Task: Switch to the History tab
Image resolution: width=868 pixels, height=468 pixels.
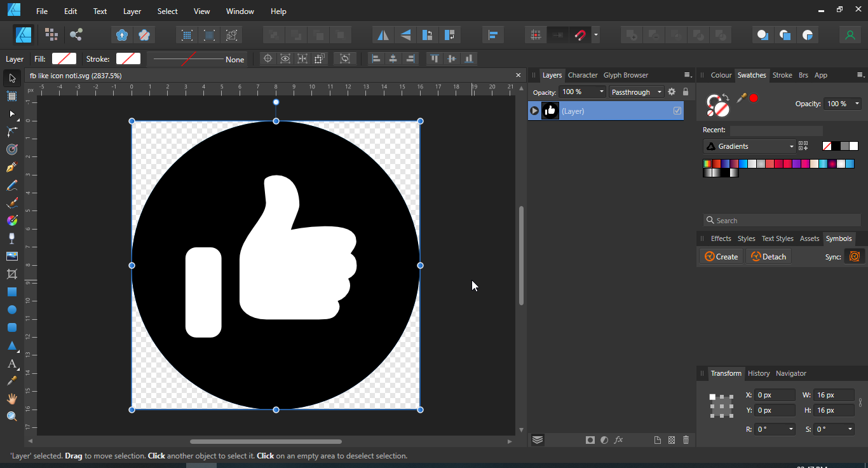Action: pyautogui.click(x=759, y=373)
